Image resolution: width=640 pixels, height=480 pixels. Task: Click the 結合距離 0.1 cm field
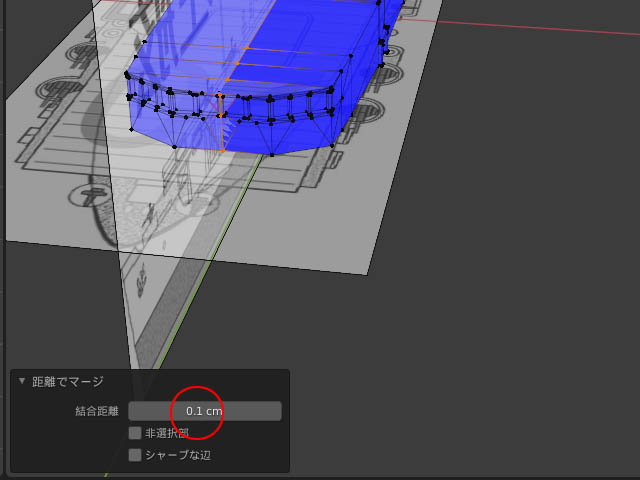point(204,411)
